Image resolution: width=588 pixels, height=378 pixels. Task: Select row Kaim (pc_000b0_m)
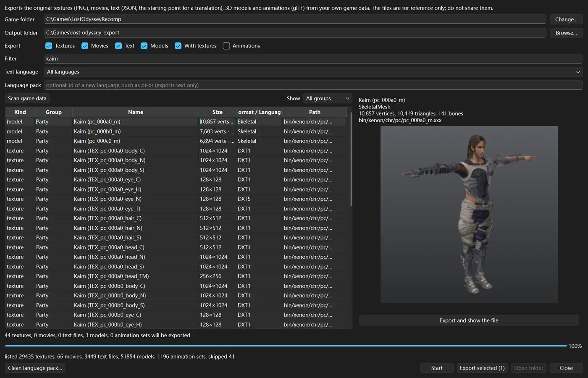(x=176, y=131)
